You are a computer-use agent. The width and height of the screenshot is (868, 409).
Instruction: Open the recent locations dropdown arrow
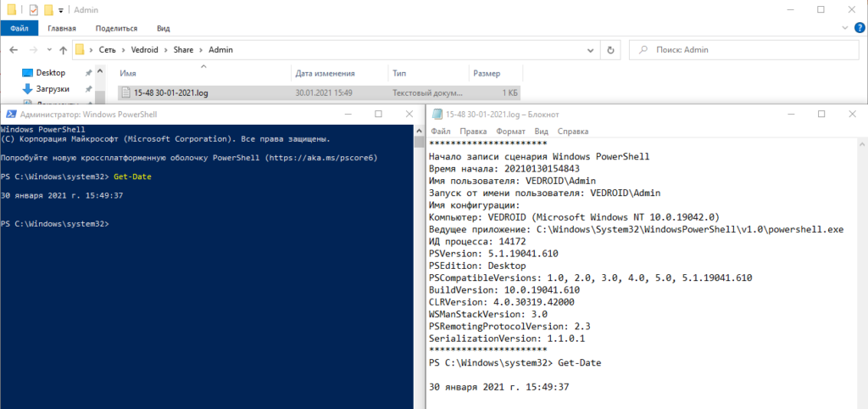pyautogui.click(x=47, y=50)
